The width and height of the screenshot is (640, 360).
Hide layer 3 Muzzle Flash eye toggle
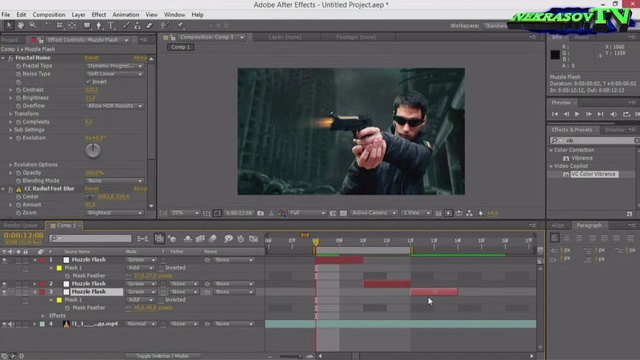(x=4, y=292)
